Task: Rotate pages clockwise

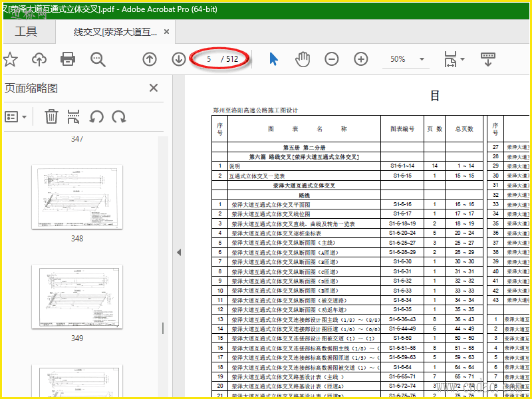Action: coord(119,117)
